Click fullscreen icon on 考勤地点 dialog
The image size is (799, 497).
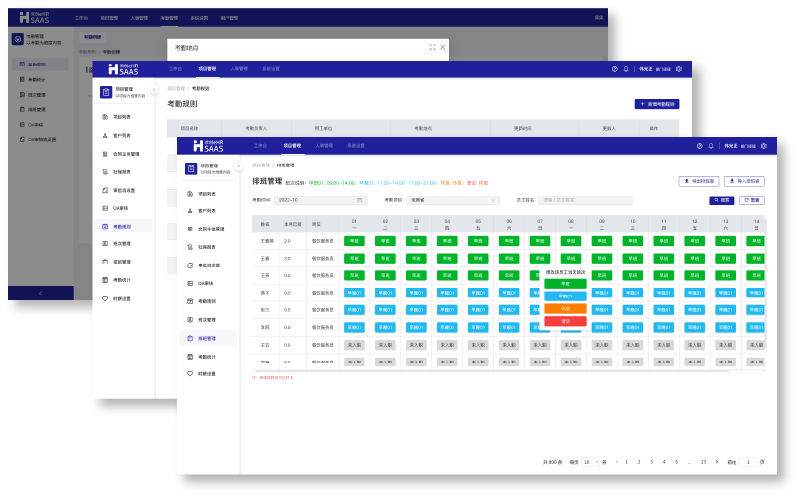tap(432, 47)
